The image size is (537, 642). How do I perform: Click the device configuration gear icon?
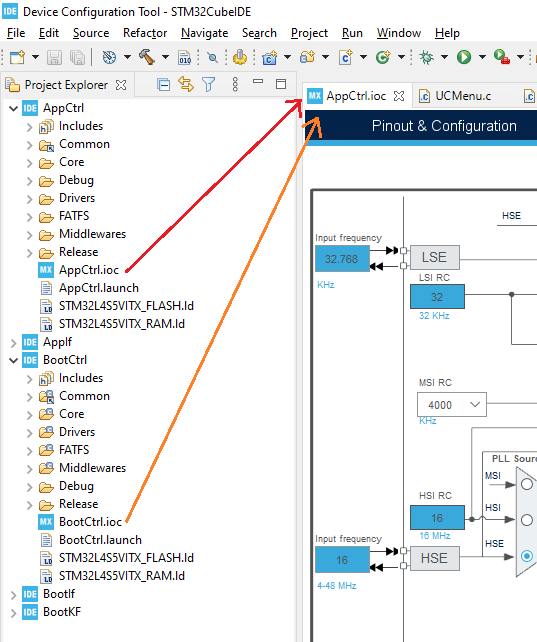240,57
